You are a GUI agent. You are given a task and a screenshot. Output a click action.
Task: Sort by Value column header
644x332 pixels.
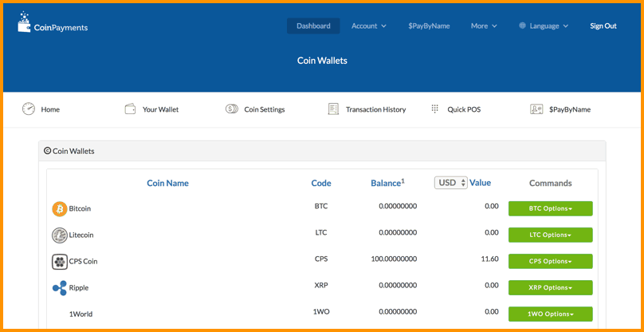[480, 183]
